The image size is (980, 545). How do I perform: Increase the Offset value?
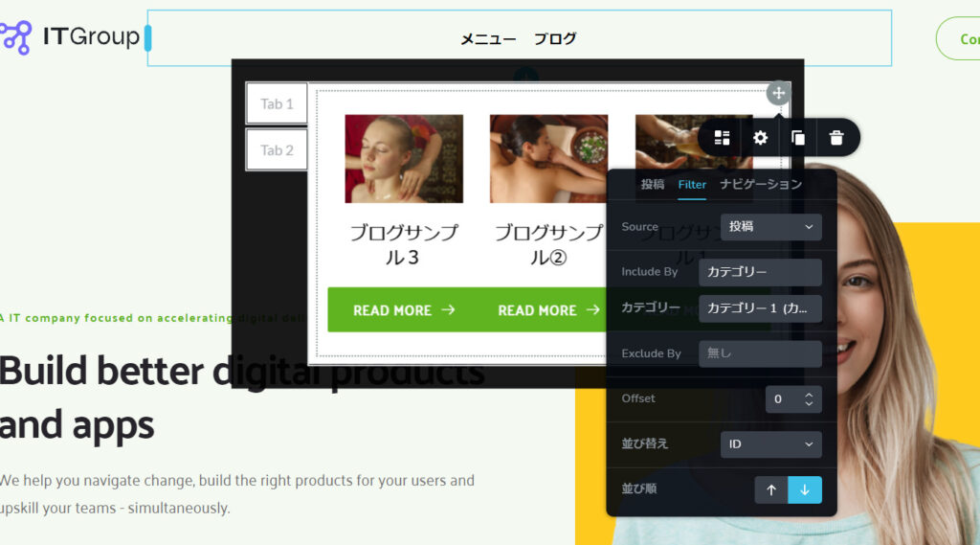[809, 395]
